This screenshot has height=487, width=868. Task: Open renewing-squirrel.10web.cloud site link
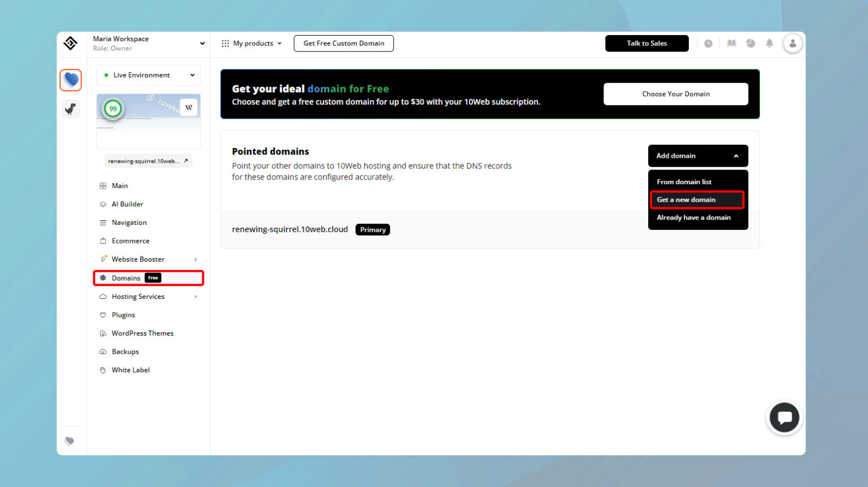point(148,160)
